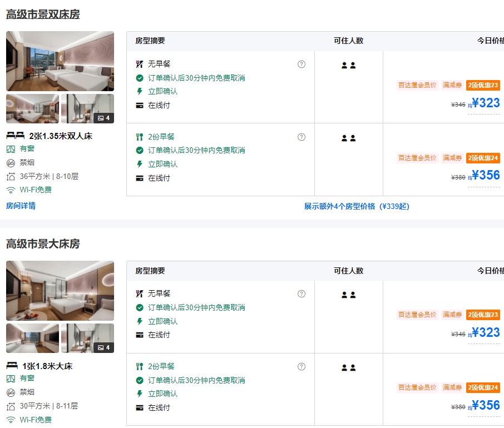Click the Wi-Fi icon in twin room amenities
504x428 pixels.
coord(11,190)
